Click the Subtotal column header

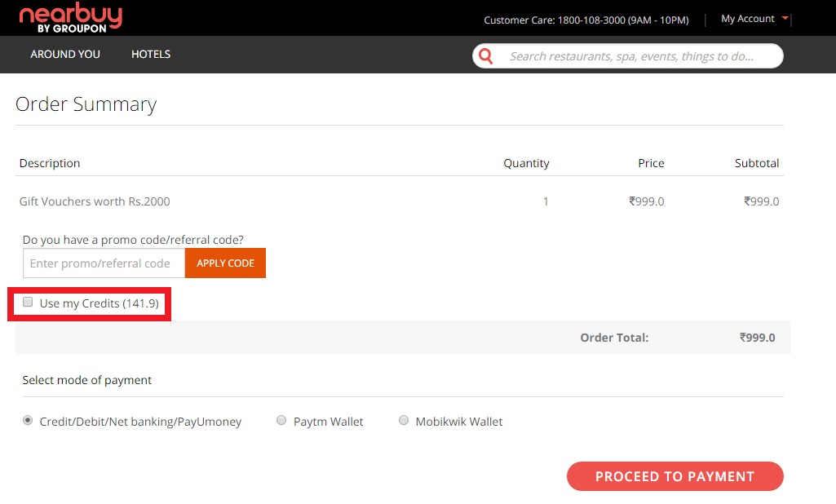(757, 163)
